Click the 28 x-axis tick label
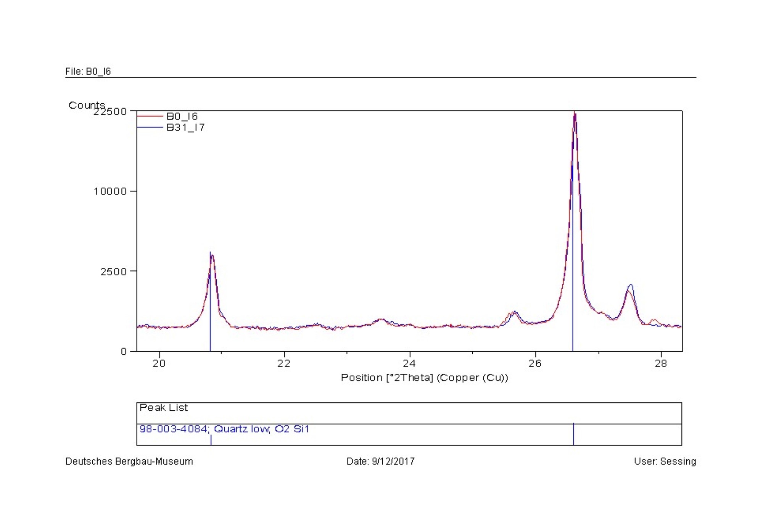 click(x=661, y=363)
